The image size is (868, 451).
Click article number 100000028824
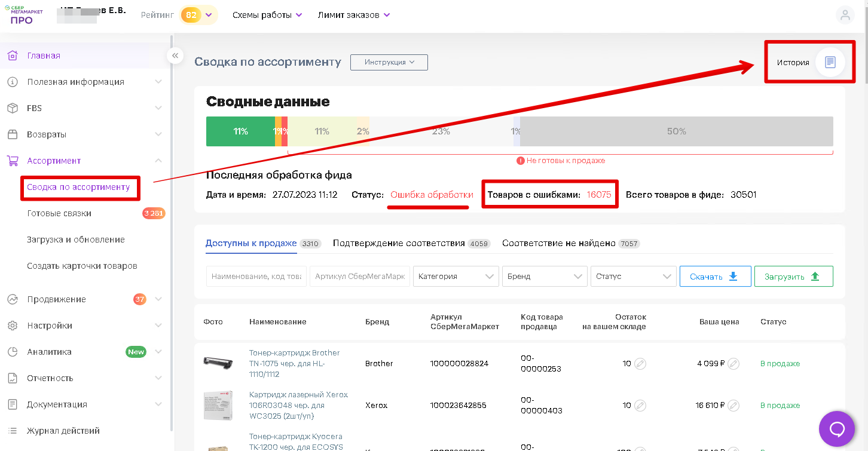click(459, 364)
